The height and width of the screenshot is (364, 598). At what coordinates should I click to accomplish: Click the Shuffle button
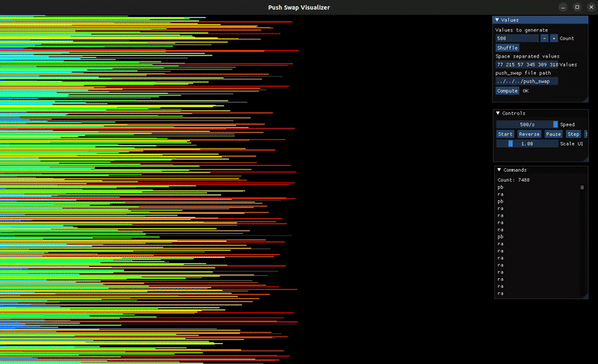tap(508, 48)
